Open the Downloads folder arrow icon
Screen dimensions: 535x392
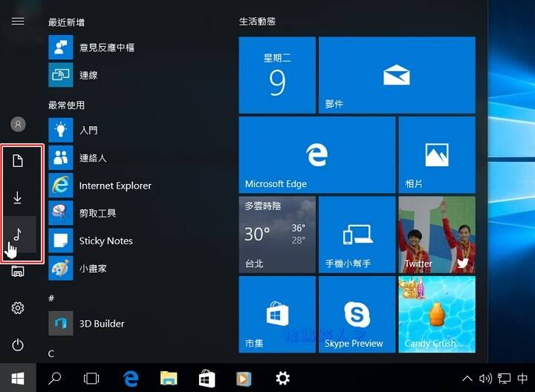click(x=17, y=197)
